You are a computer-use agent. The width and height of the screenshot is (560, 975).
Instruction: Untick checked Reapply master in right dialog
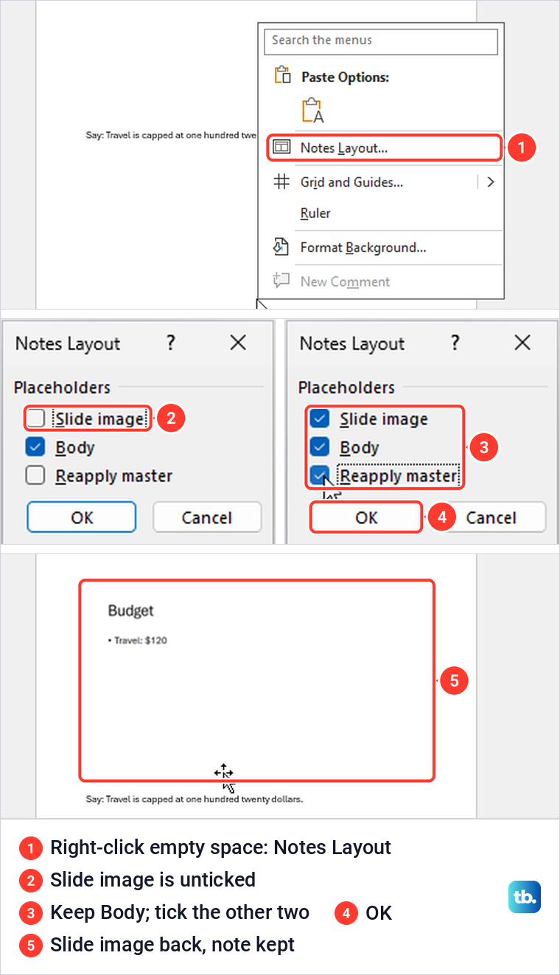point(320,476)
